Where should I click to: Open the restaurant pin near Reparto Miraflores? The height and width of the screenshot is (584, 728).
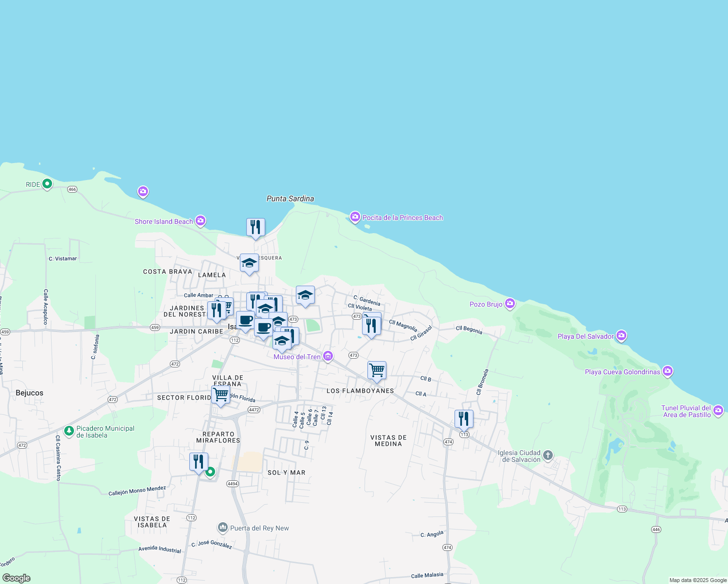199,461
